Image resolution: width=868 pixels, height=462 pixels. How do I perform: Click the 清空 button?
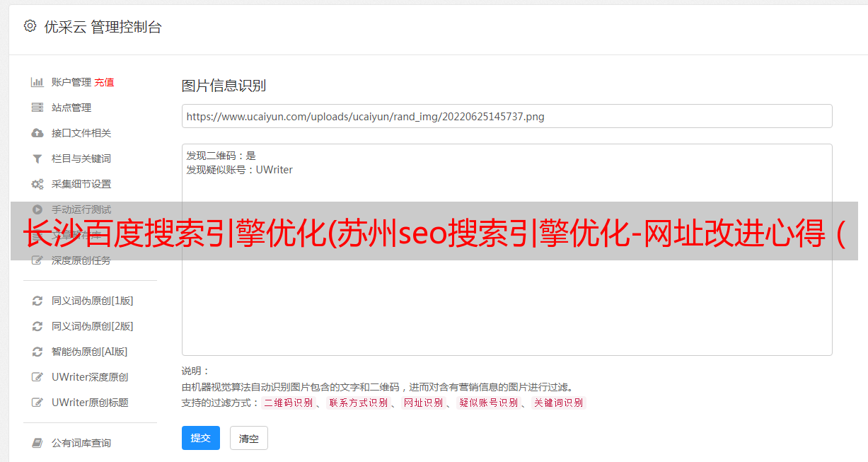click(249, 438)
